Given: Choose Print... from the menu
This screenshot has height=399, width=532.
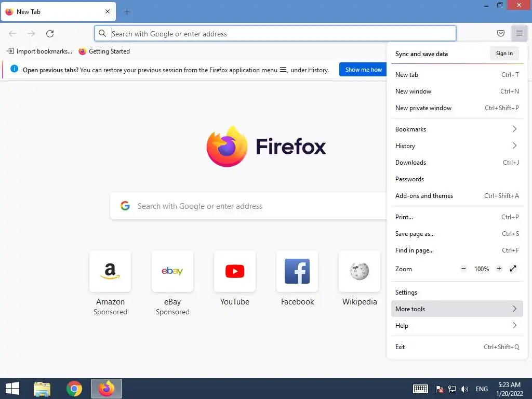Looking at the screenshot, I should click(457, 217).
